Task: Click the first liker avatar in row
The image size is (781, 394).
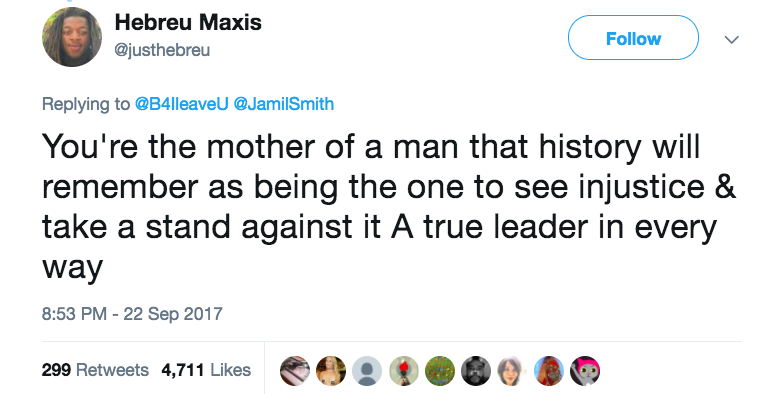Action: point(294,371)
